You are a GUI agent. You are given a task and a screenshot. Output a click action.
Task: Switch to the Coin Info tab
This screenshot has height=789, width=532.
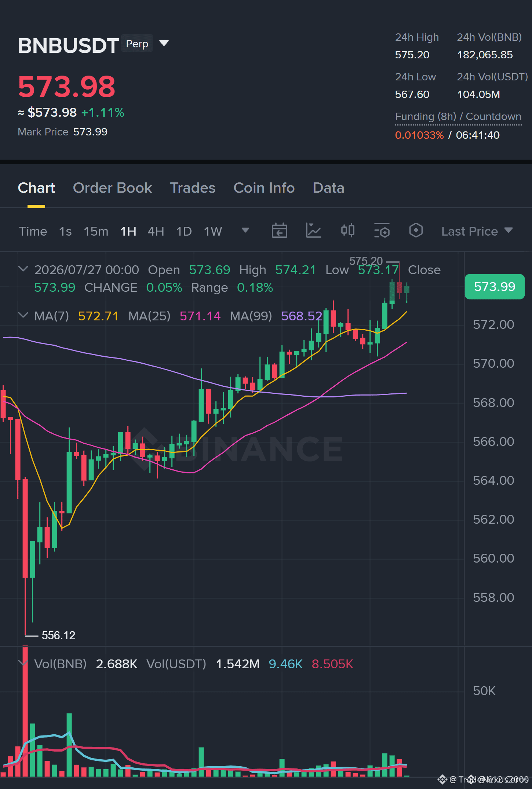click(264, 188)
